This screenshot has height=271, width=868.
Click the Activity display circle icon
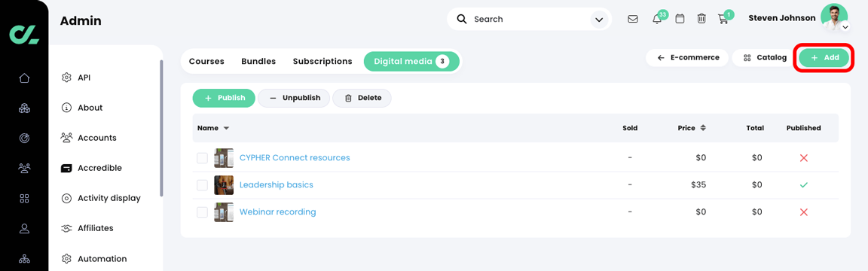pos(66,198)
